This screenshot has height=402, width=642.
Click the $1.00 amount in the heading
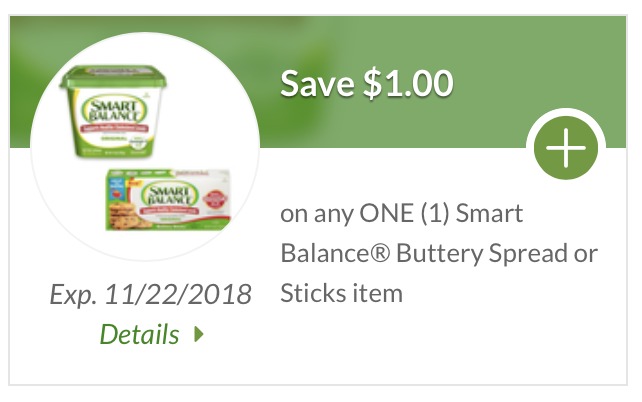point(407,84)
